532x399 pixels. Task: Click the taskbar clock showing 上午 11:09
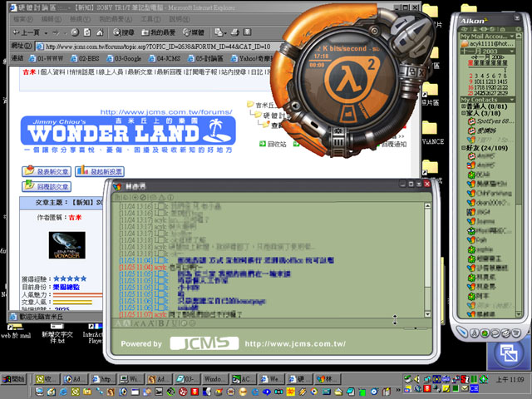pos(510,379)
